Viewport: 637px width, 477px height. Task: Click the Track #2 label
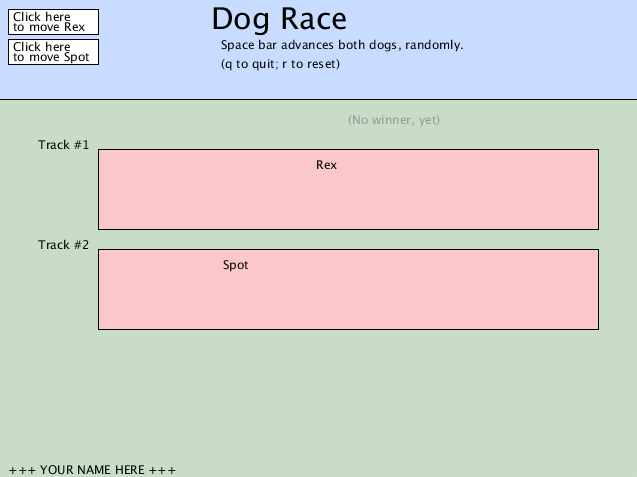click(64, 245)
